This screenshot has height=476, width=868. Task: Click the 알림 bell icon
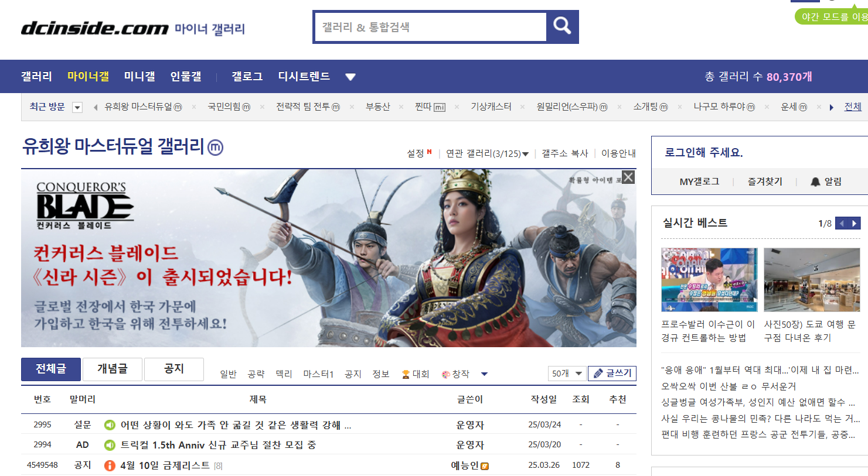(x=815, y=182)
